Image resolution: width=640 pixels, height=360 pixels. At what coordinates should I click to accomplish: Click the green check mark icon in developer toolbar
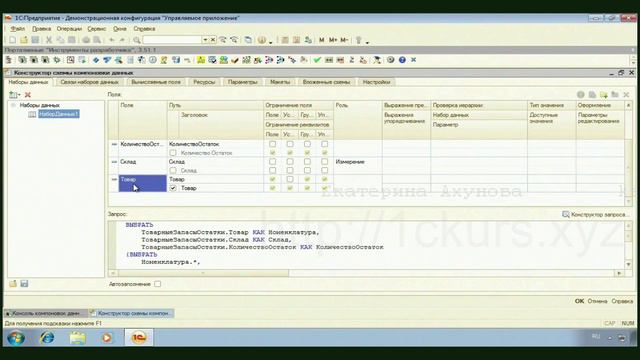[x=317, y=60]
